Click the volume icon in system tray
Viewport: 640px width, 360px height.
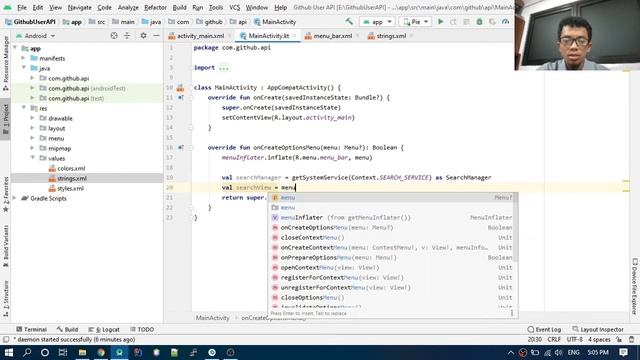(558, 352)
